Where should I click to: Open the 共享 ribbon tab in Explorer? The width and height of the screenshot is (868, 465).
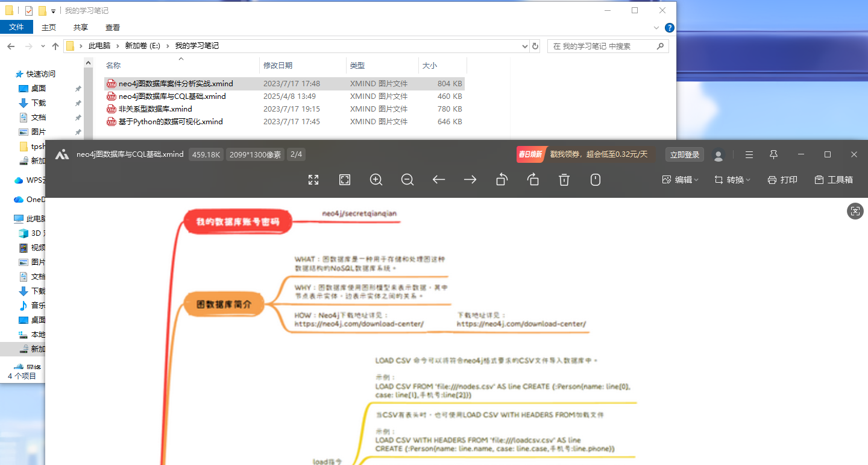click(x=81, y=27)
